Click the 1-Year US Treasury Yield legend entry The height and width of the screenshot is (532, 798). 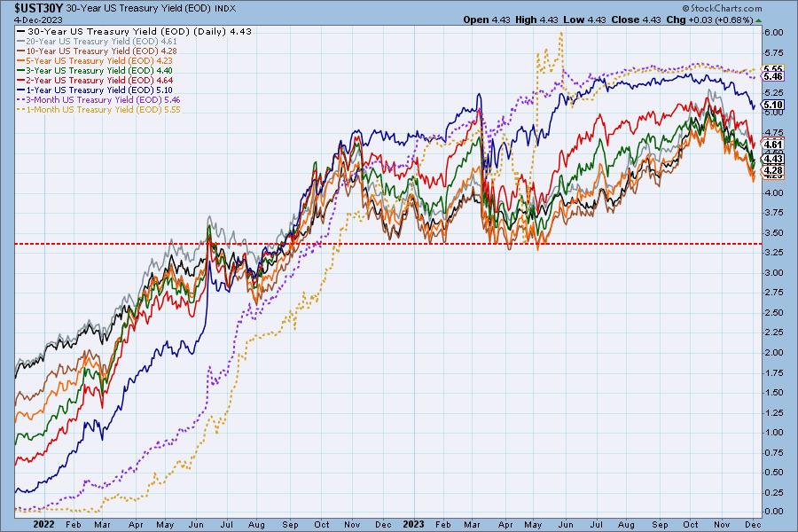[x=95, y=90]
